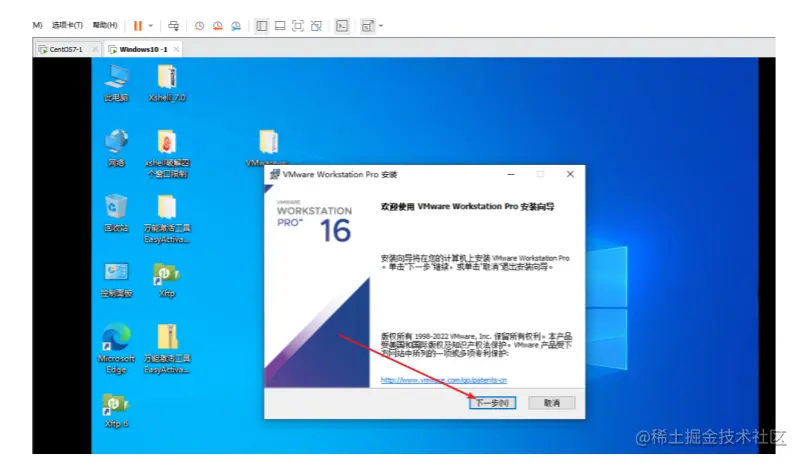Viewport: 802px width, 463px height.
Task: Select the 此电脑 desktop icon
Action: point(116,83)
